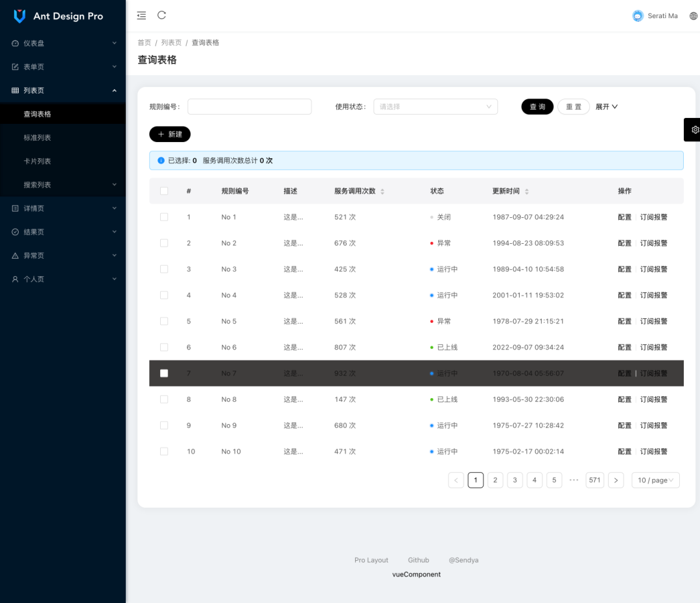Click the 新建 create button

click(170, 134)
